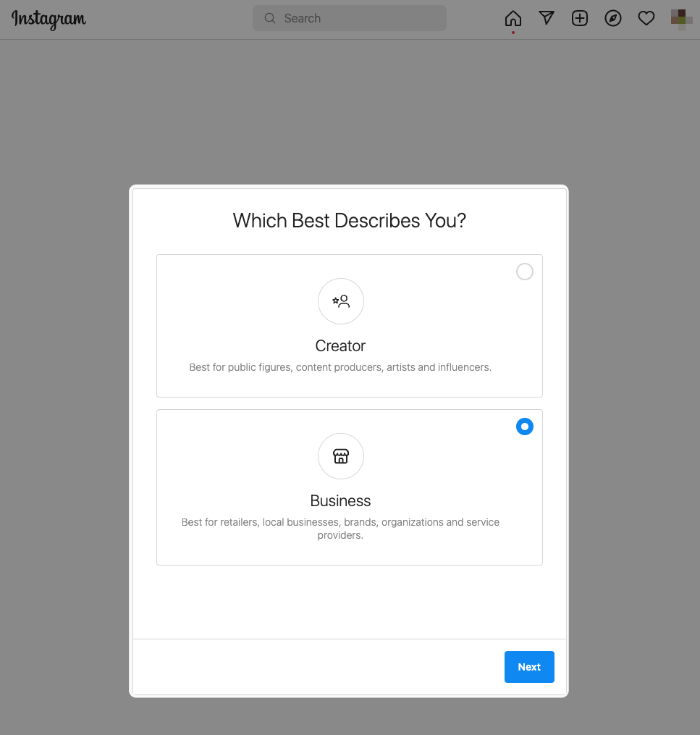Choose the Creator heading text
The image size is (700, 735).
[x=340, y=346]
